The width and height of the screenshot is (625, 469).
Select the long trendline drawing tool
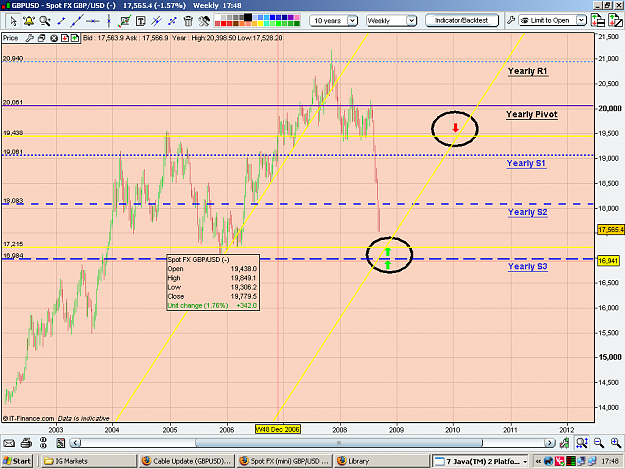[x=77, y=21]
